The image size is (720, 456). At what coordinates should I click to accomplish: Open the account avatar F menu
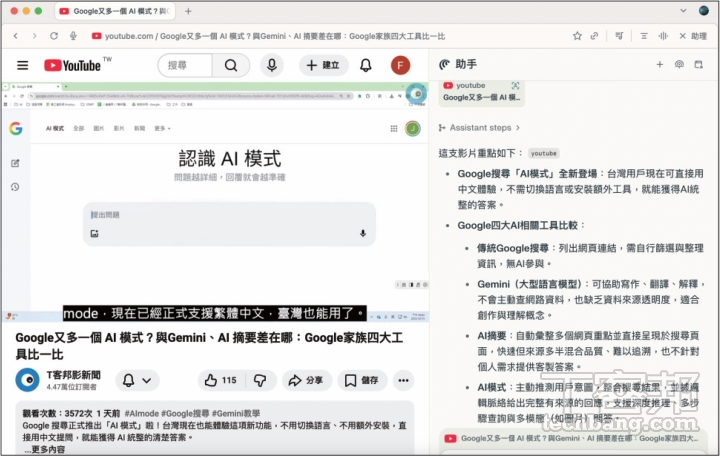(x=400, y=65)
